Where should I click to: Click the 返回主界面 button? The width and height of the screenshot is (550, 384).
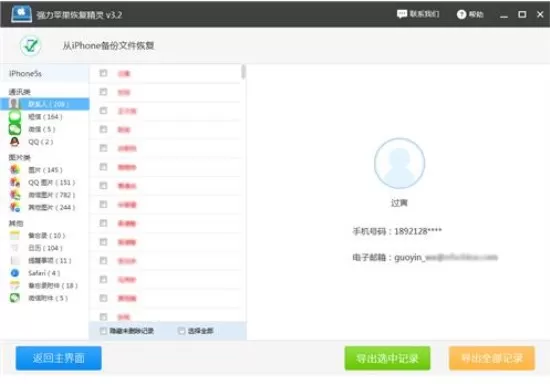[x=59, y=358]
